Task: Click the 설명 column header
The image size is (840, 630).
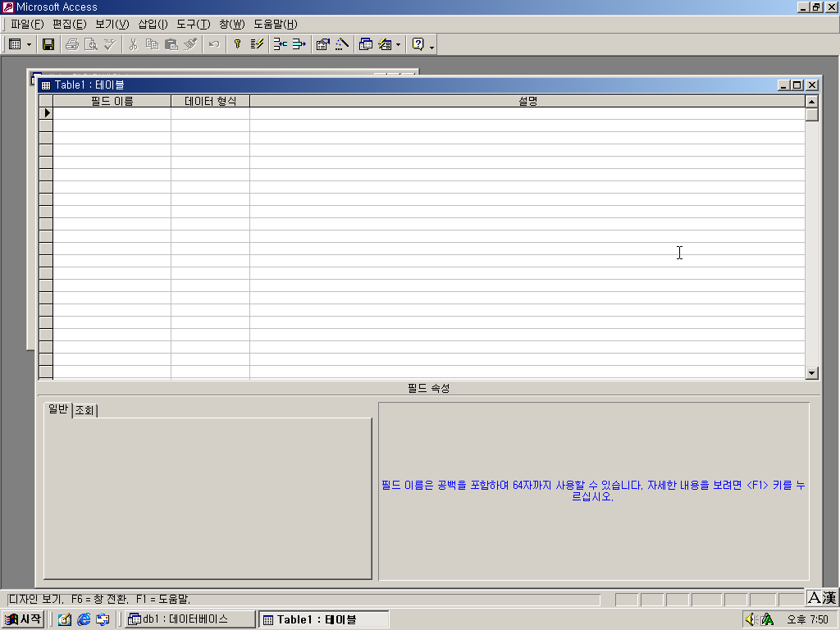Action: [527, 101]
